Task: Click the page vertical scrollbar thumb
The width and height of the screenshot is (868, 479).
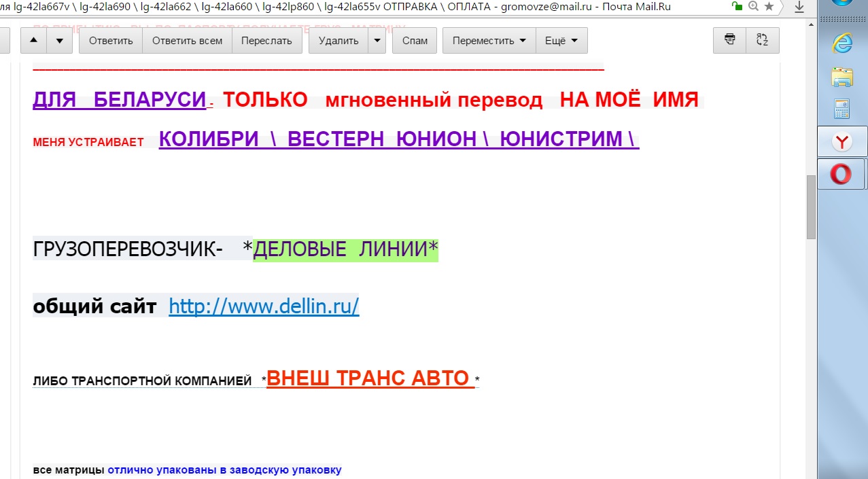Action: click(x=810, y=207)
